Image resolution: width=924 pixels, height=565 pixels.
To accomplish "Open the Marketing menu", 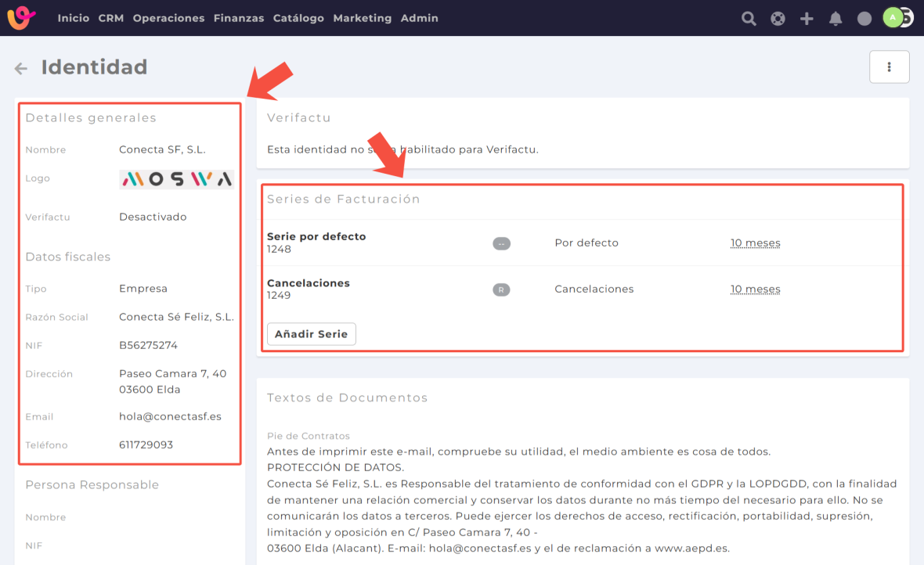I will click(x=362, y=18).
